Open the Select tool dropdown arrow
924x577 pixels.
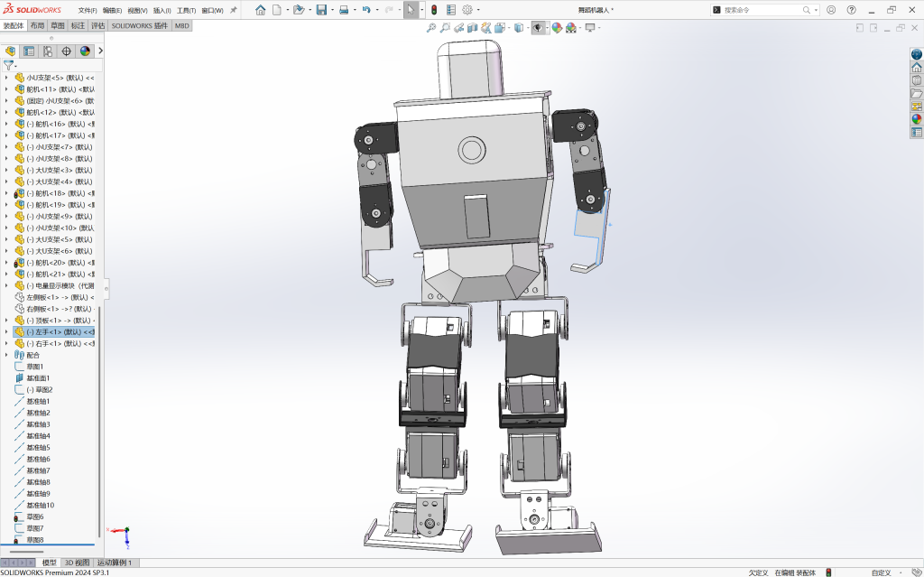(x=421, y=10)
